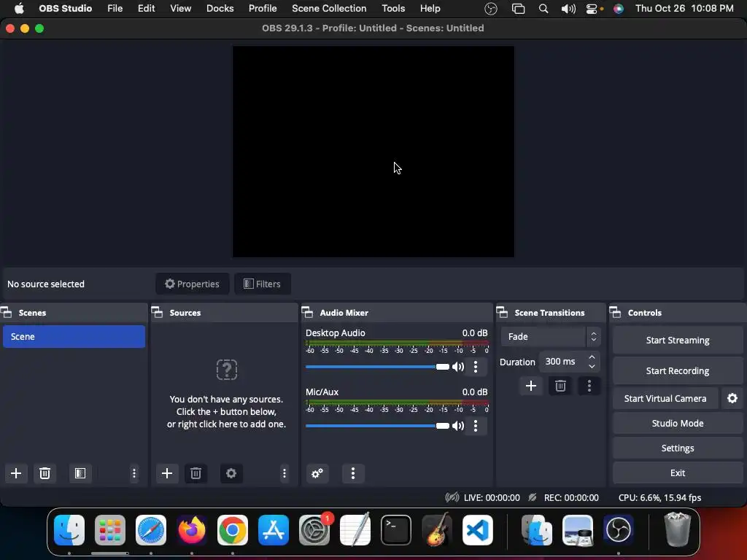Screen dimensions: 747x560
Task: Pop out the Scene Transitions dock icon
Action: [502, 312]
